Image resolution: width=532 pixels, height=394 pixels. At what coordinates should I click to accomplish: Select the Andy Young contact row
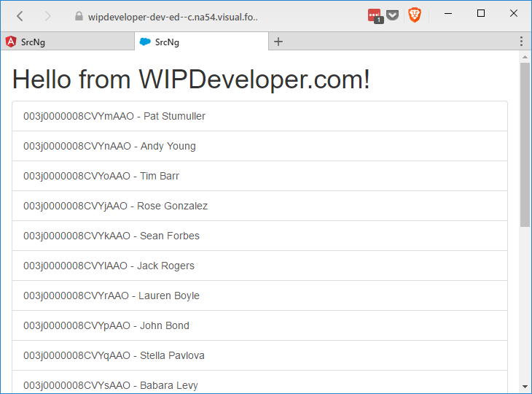260,146
